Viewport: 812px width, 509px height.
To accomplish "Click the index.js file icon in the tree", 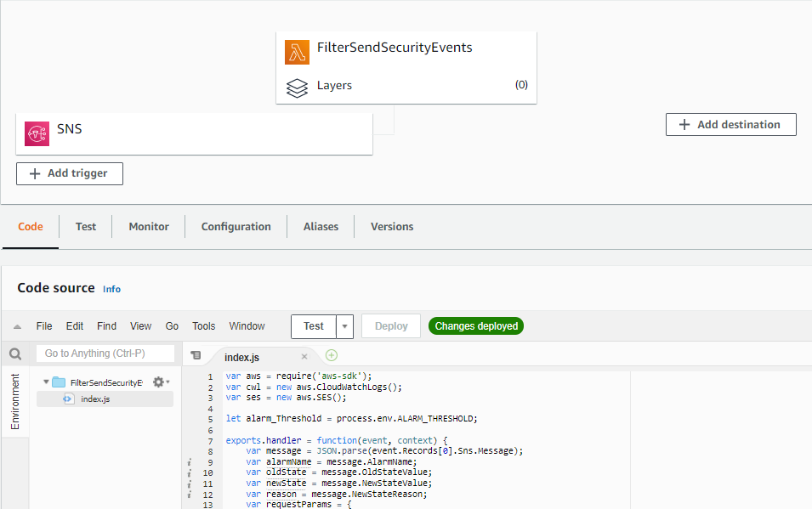I will [69, 399].
